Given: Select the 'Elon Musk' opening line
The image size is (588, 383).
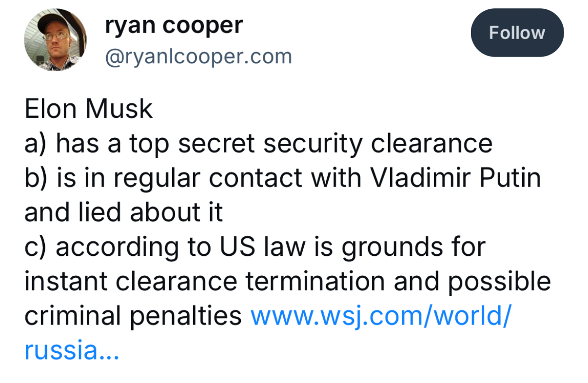Looking at the screenshot, I should [88, 109].
